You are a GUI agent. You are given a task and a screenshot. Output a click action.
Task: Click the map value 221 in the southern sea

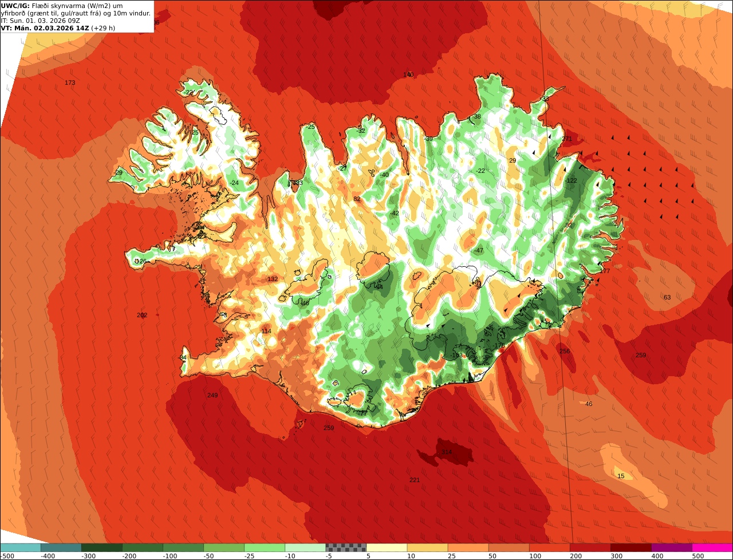(x=415, y=480)
